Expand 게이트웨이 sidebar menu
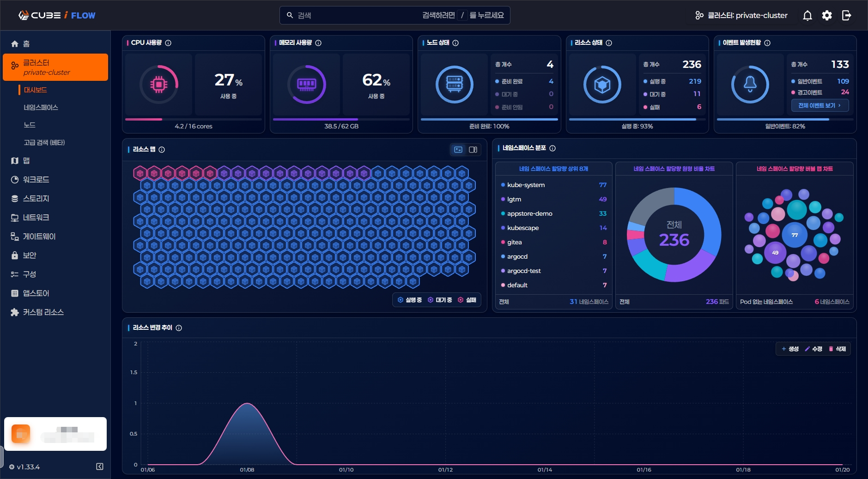 coord(55,236)
